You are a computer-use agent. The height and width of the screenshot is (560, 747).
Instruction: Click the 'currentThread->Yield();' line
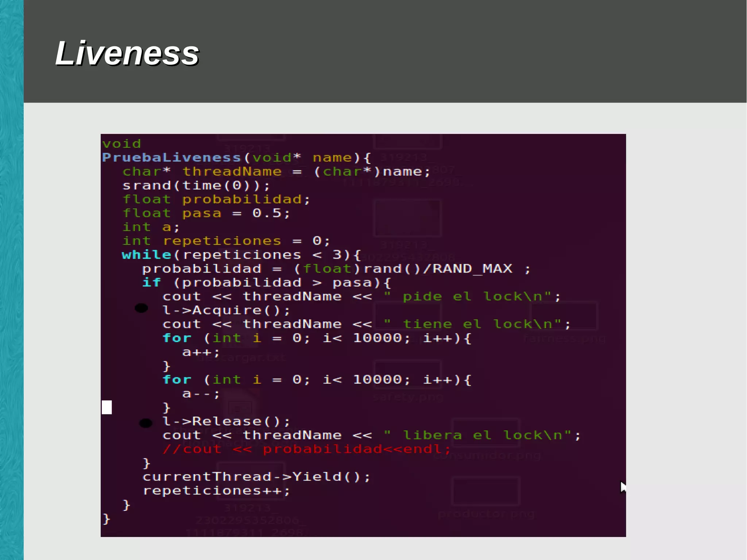tap(256, 476)
